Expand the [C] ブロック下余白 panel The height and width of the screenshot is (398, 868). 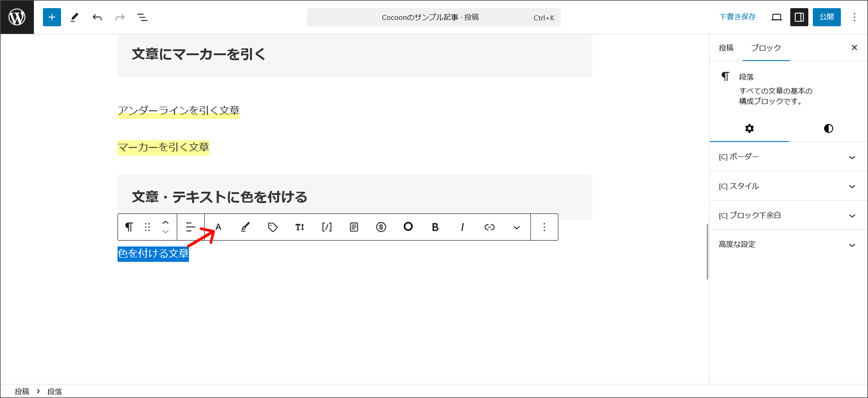(788, 215)
